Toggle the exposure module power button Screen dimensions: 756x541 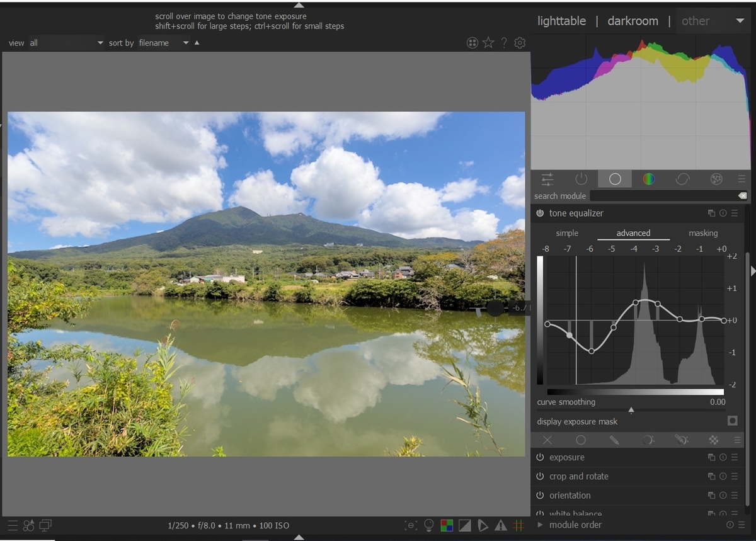pos(540,458)
